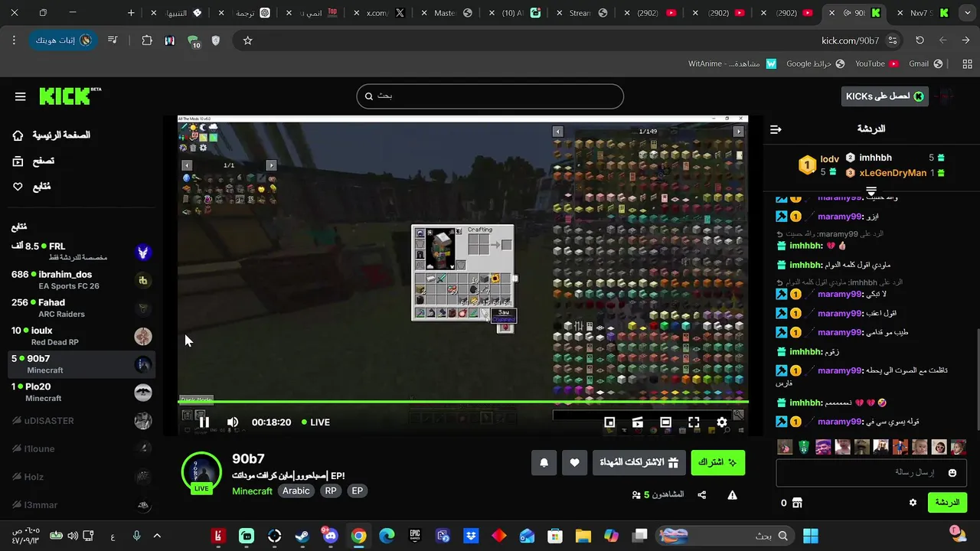The height and width of the screenshot is (551, 980).
Task: Click the Kick search box
Action: pos(490,96)
